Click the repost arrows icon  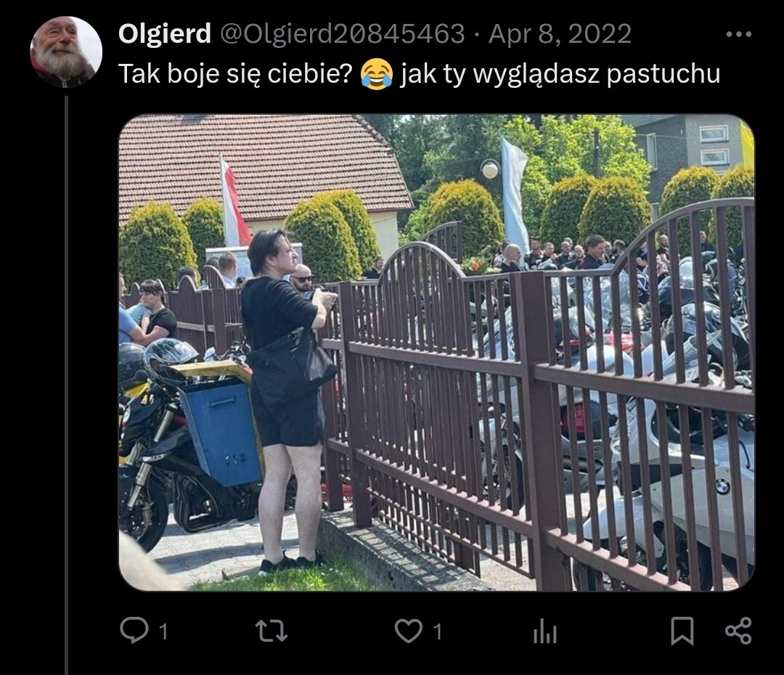(271, 631)
